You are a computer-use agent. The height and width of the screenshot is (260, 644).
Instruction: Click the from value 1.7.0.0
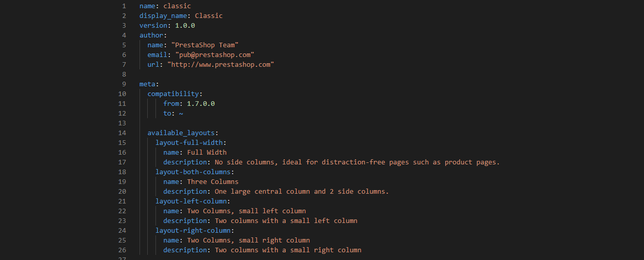click(201, 104)
